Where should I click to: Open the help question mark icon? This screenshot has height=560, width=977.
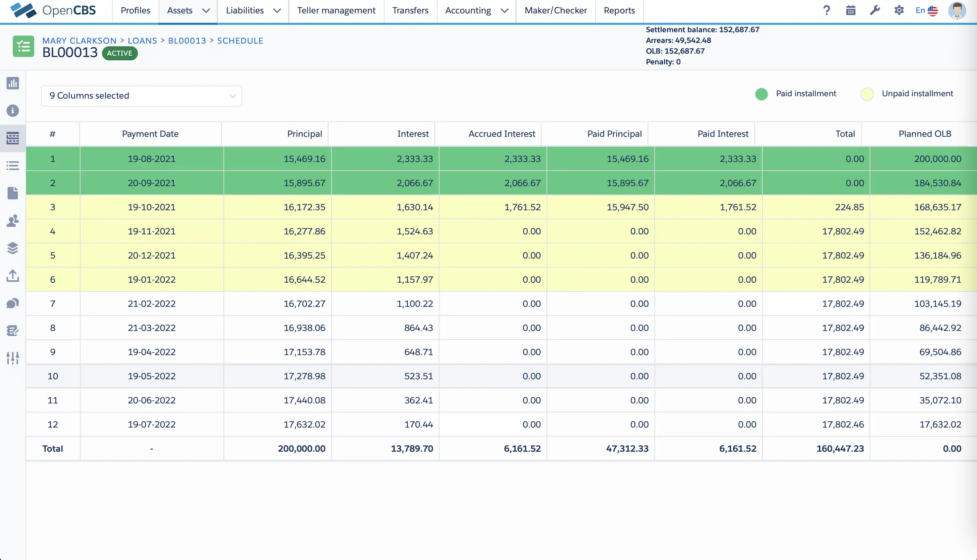tap(827, 10)
